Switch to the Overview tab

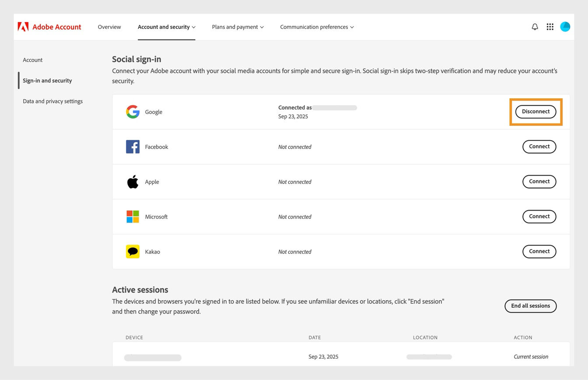(x=109, y=27)
